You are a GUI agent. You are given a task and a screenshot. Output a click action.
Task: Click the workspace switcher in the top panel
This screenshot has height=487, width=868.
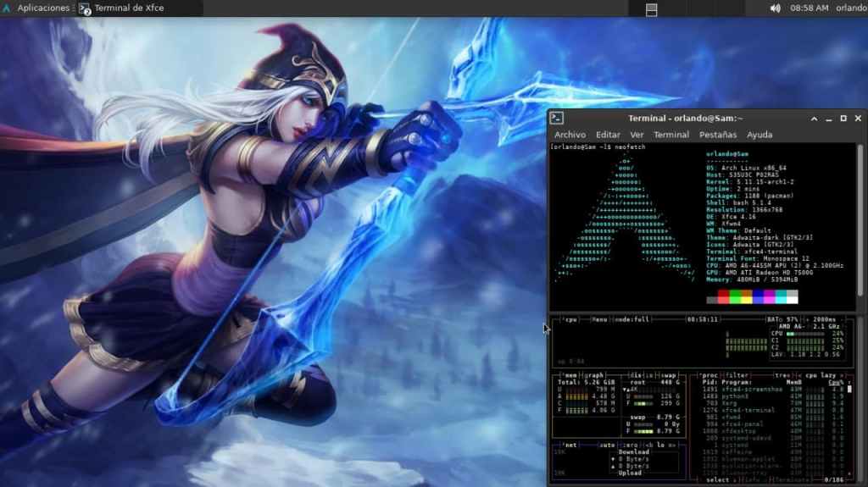(x=652, y=8)
